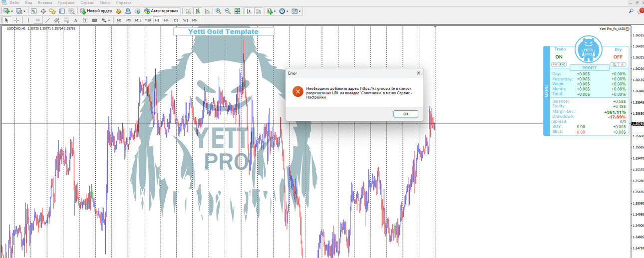Select the Text Label tool

pos(85,20)
